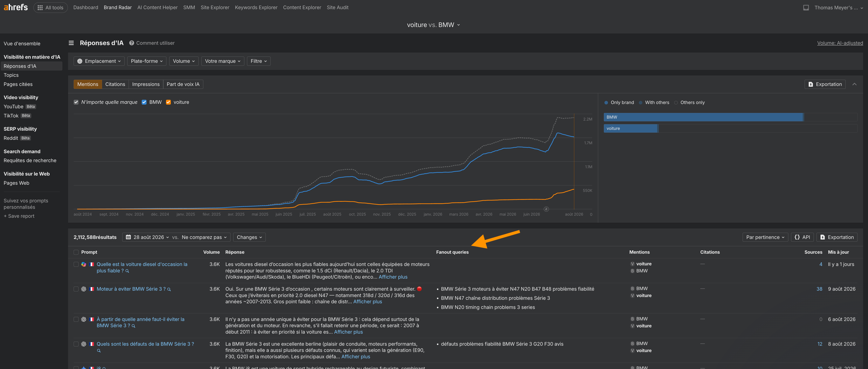Open Site Explorer from top navigation

[x=215, y=7]
